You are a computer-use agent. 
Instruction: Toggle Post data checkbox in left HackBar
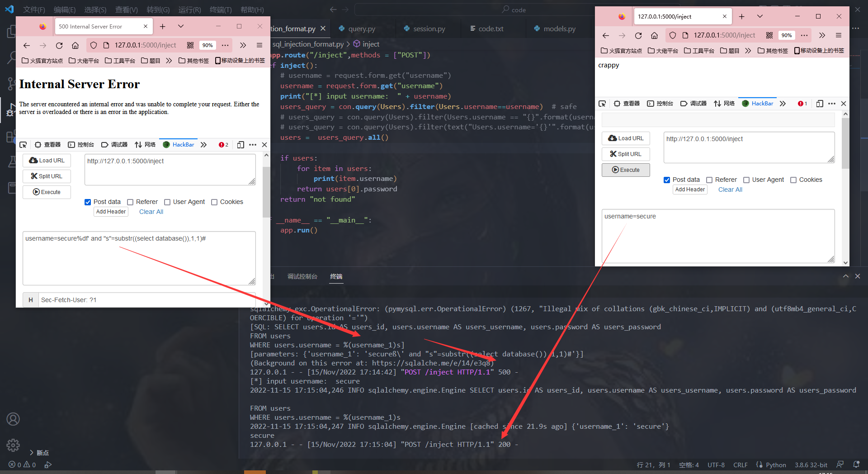pyautogui.click(x=88, y=202)
